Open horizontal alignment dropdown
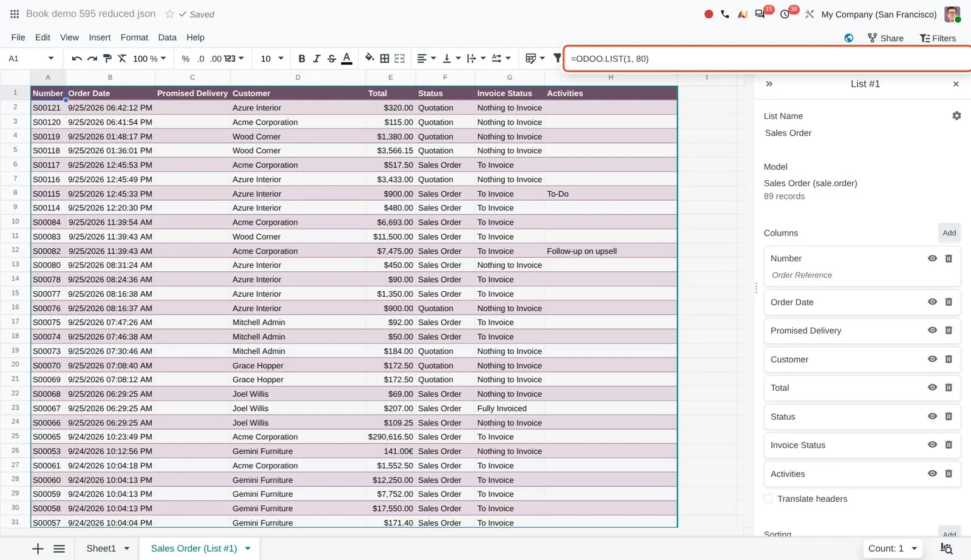The height and width of the screenshot is (560, 971). click(427, 58)
